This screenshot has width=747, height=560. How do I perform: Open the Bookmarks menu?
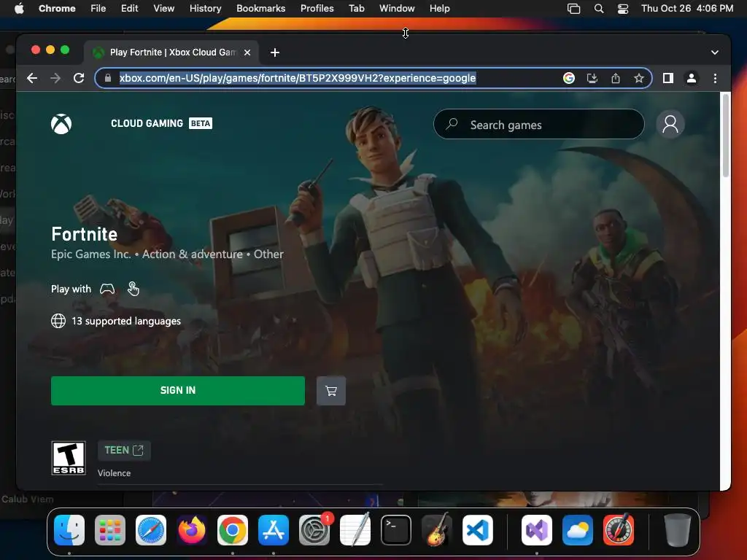260,9
